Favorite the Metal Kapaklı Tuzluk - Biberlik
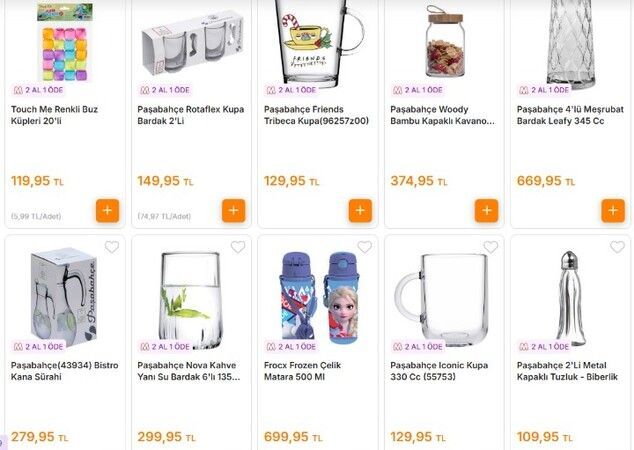The height and width of the screenshot is (450, 634). click(617, 247)
